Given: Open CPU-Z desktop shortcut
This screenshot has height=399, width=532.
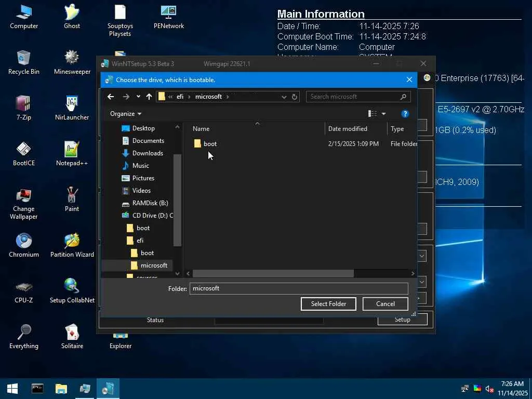Looking at the screenshot, I should tap(23, 291).
